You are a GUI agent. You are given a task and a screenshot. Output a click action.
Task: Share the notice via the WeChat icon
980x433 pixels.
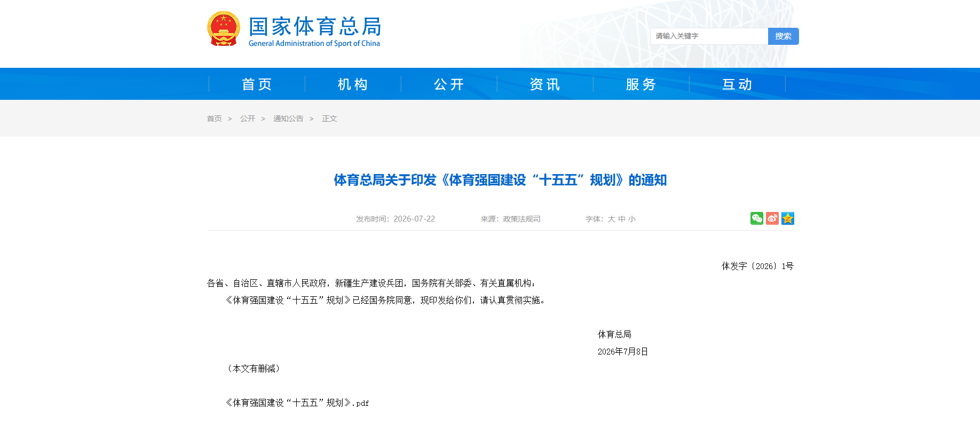point(756,218)
